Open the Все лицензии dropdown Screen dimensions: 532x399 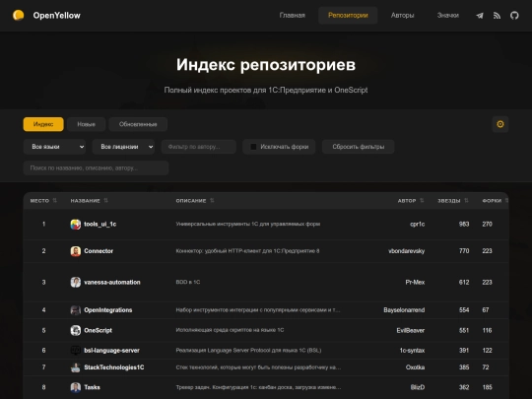point(123,147)
